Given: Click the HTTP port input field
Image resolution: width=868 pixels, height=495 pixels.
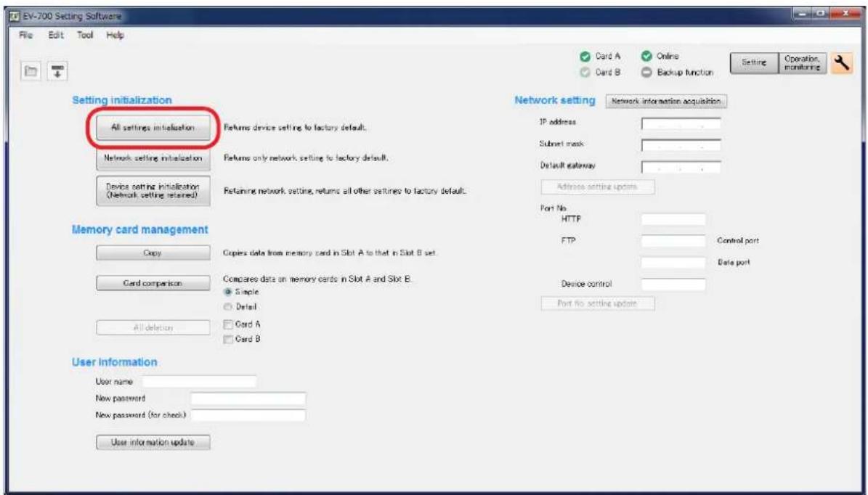Looking at the screenshot, I should (x=673, y=220).
